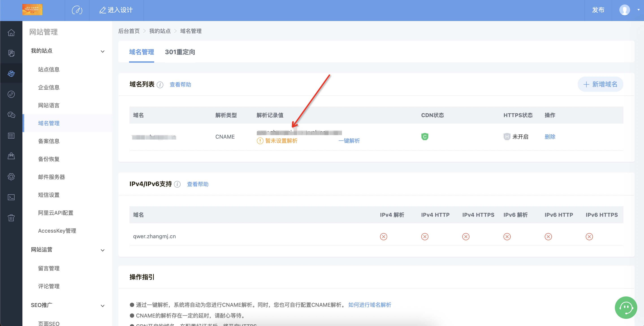This screenshot has width=644, height=326.
Task: Click the home icon in left sidebar
Action: pyautogui.click(x=11, y=32)
